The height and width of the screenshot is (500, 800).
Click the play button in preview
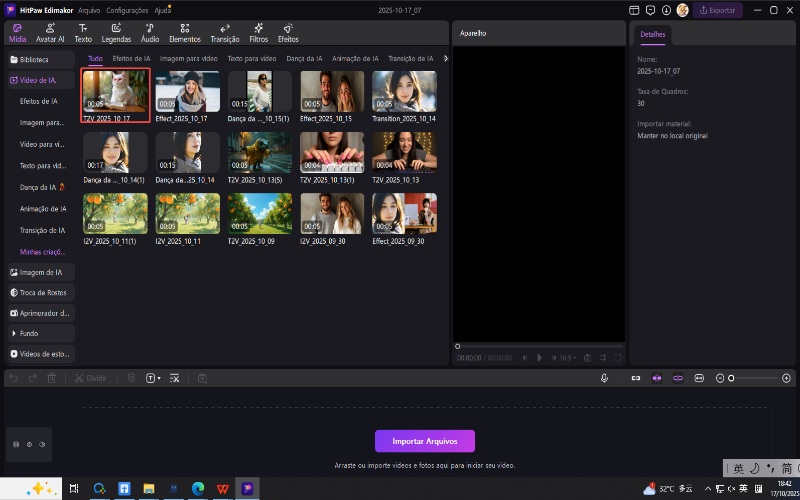pos(540,357)
